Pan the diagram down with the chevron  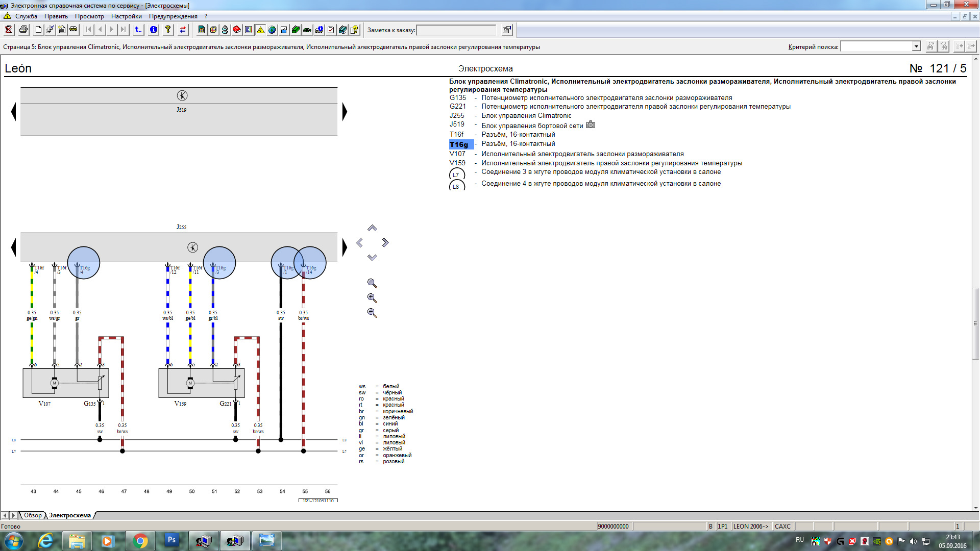coord(372,258)
